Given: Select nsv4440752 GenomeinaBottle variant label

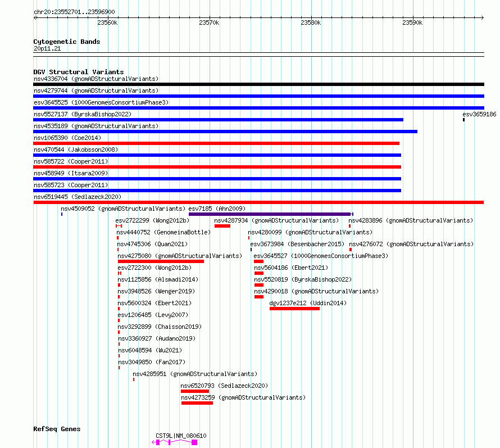Looking at the screenshot, I should (163, 232).
